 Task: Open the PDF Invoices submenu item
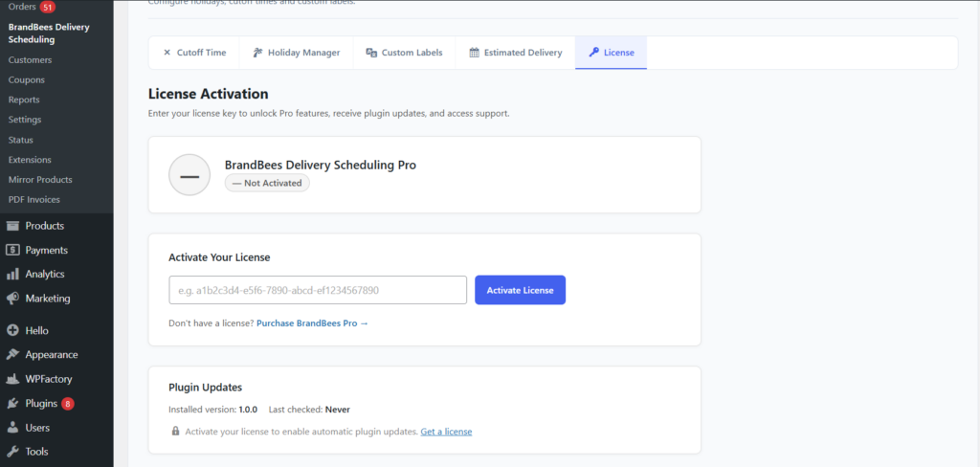click(x=34, y=199)
